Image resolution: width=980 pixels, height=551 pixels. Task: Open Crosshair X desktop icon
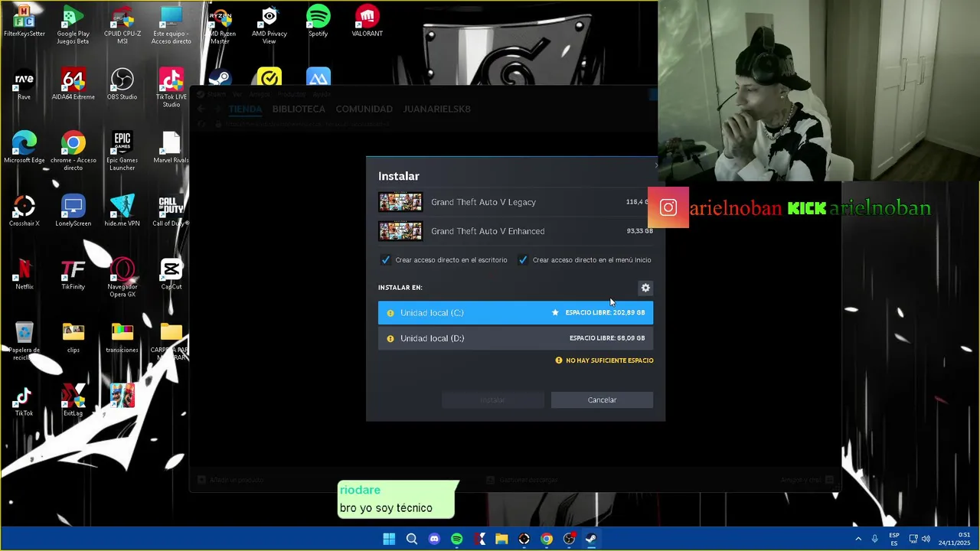coord(24,211)
